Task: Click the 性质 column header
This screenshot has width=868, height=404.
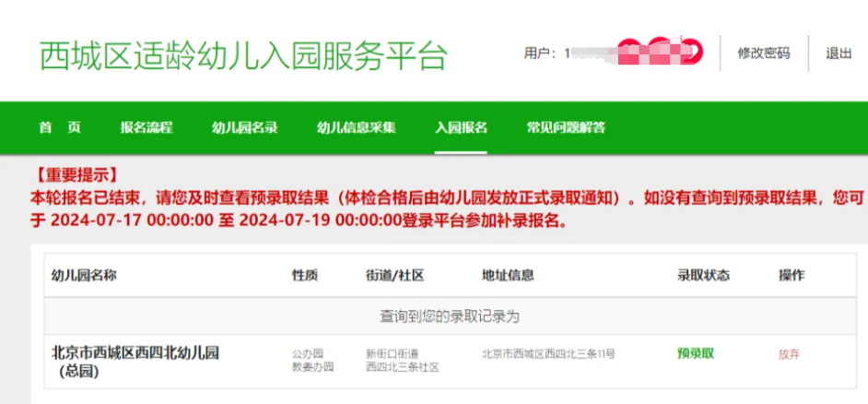Action: [305, 275]
